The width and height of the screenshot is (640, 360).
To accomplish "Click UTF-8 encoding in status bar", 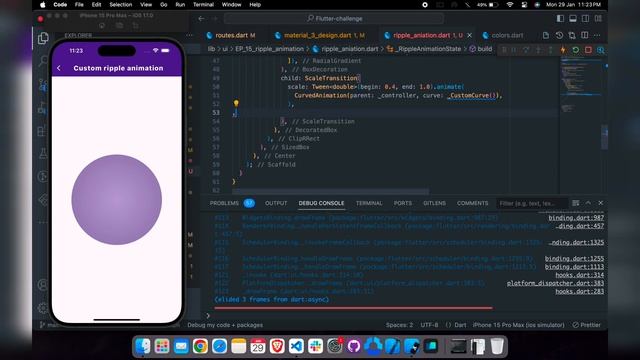I will pyautogui.click(x=429, y=325).
